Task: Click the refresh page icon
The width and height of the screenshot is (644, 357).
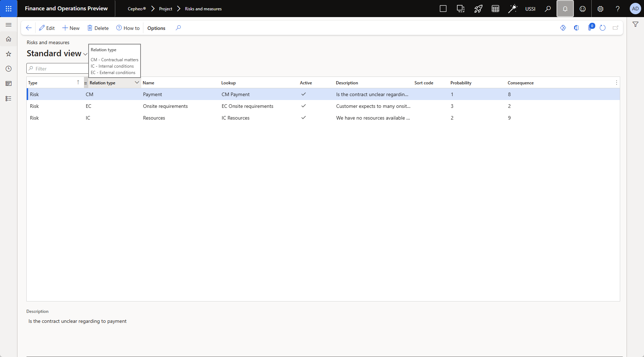Action: (x=602, y=28)
